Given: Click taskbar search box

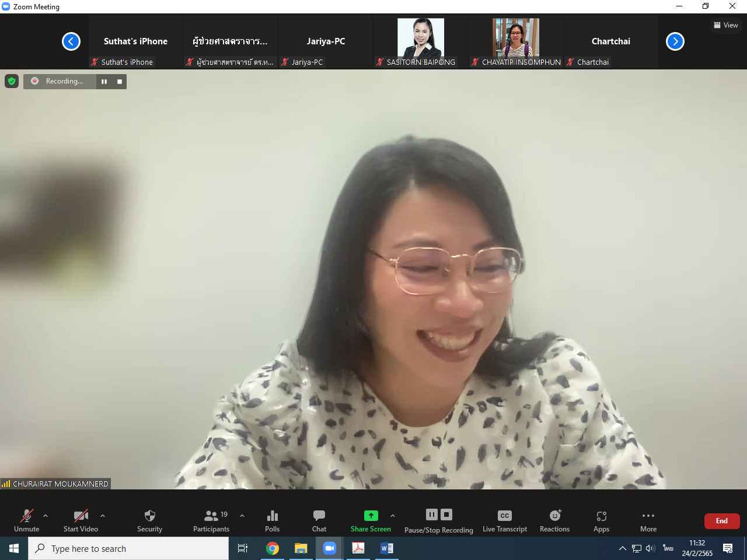Looking at the screenshot, I should click(128, 548).
